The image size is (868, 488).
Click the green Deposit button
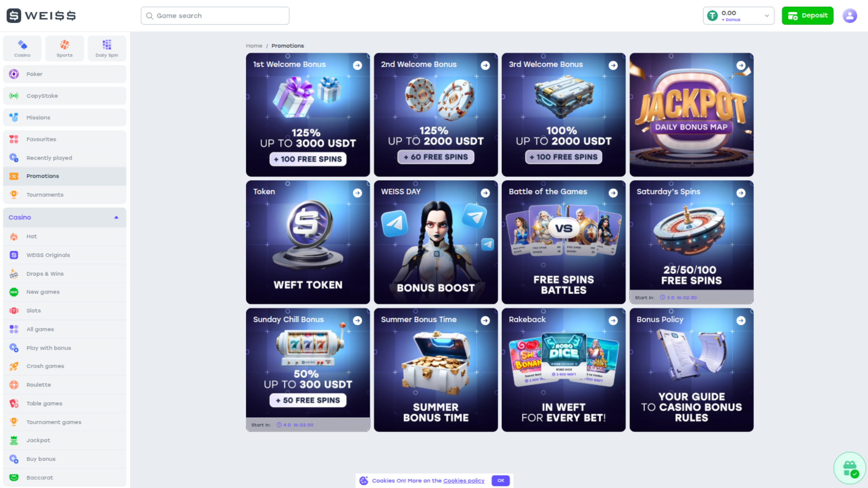pos(807,16)
